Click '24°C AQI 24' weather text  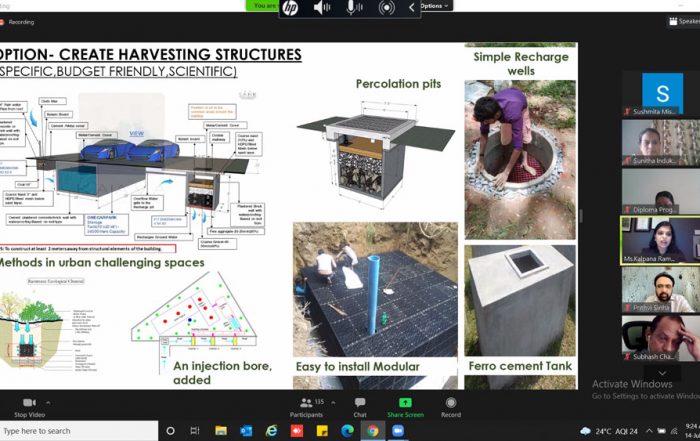pos(617,431)
